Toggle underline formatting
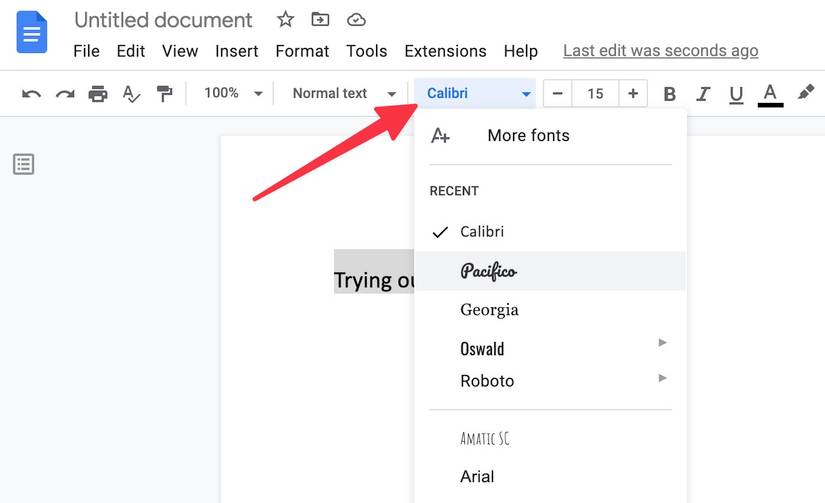Viewport: 825px width, 503px height. tap(736, 95)
